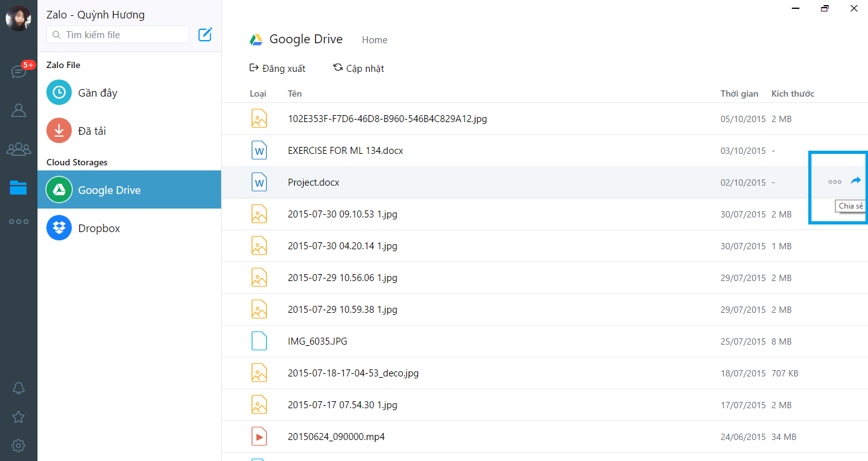Open the Đã tải downloaded files section
The height and width of the screenshot is (461, 868).
92,131
